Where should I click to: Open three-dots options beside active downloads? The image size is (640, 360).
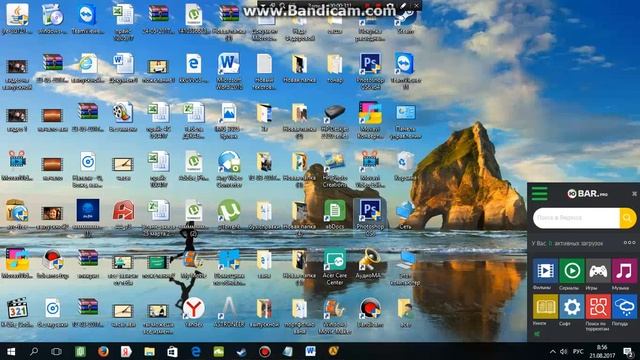(629, 242)
